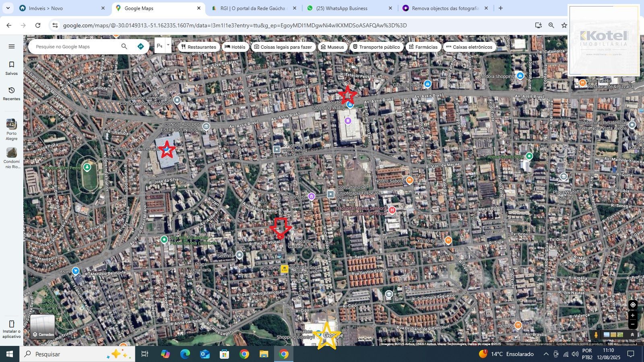
Task: Switch to the Imóveis > Novo tab
Action: [x=62, y=8]
